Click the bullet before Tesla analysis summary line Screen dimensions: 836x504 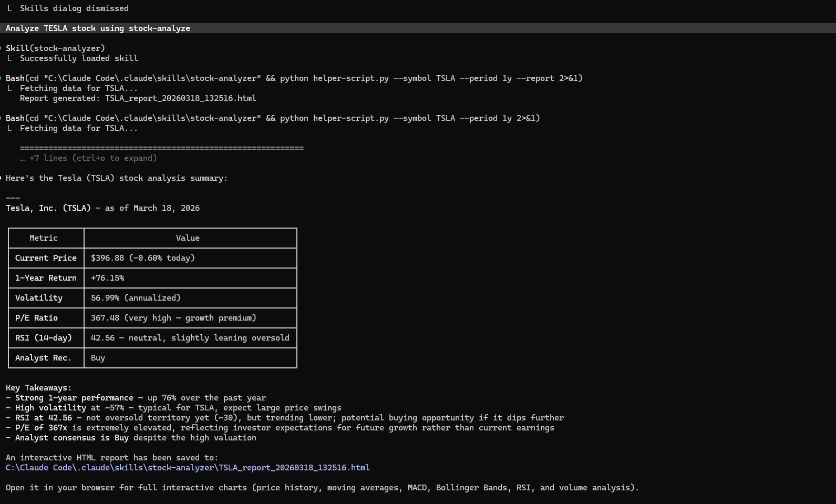[x=1, y=178]
